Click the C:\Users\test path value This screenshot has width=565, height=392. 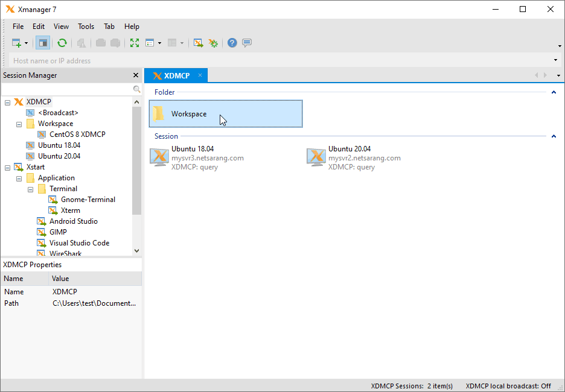point(94,303)
